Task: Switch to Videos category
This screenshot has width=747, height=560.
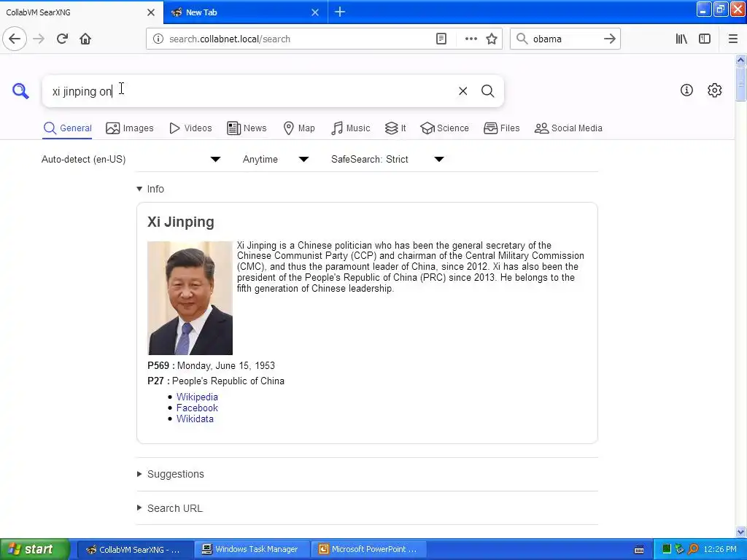Action: tap(190, 128)
